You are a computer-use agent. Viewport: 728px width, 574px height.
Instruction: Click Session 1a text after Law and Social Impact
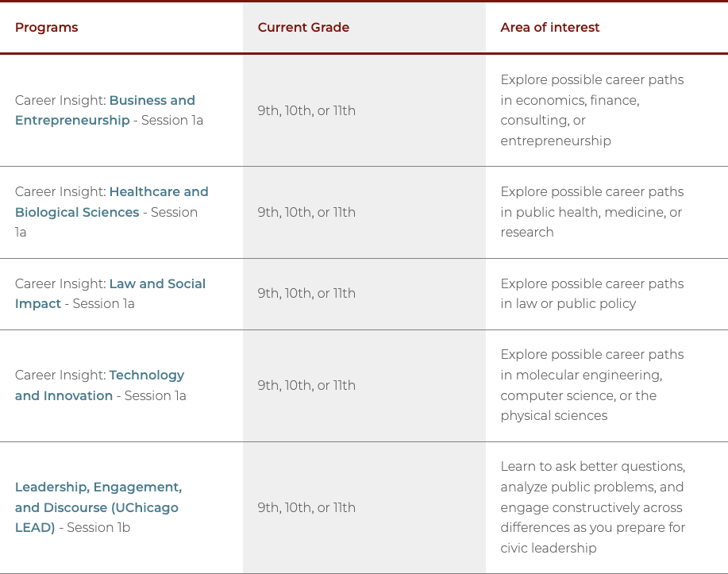pyautogui.click(x=103, y=304)
